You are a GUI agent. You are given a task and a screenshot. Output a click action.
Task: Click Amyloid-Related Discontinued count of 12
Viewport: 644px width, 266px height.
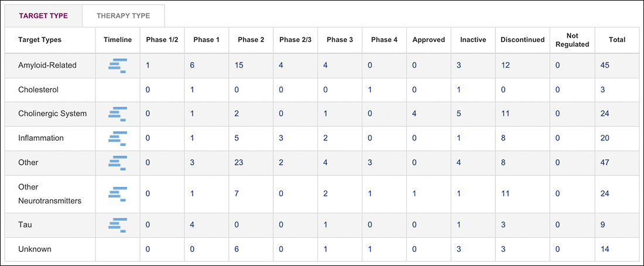point(505,65)
